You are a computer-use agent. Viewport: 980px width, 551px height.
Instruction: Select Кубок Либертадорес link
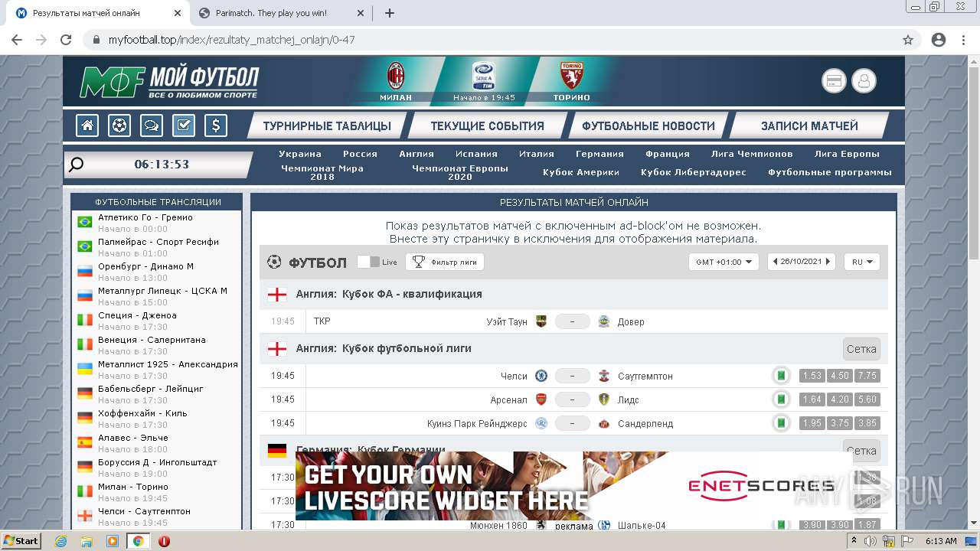(694, 172)
